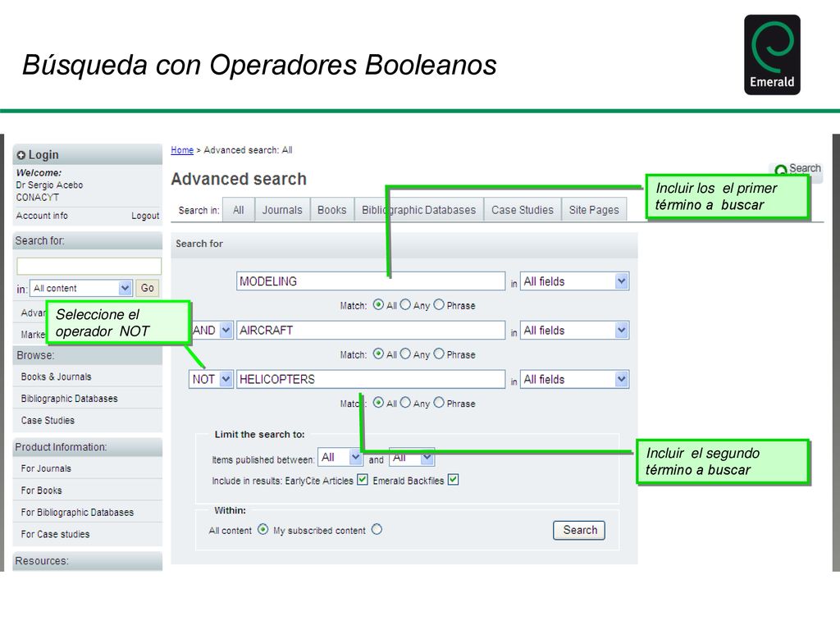840x630 pixels.
Task: Open All fields dropdown for HELICOPTERS
Action: coord(574,379)
